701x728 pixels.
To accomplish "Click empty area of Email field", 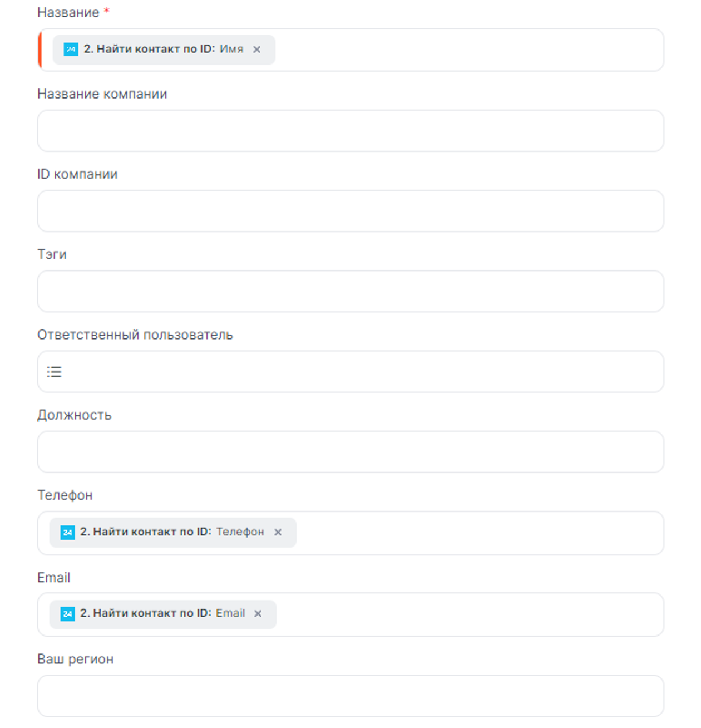I will point(467,614).
